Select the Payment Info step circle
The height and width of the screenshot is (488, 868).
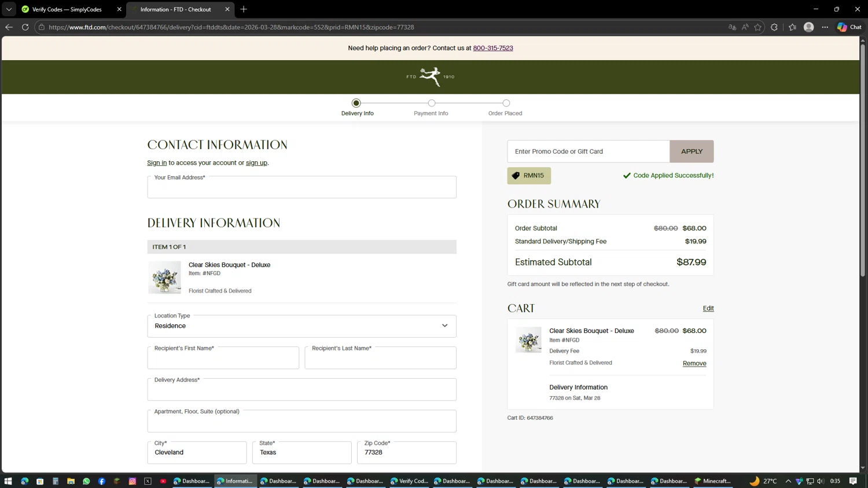coord(432,103)
